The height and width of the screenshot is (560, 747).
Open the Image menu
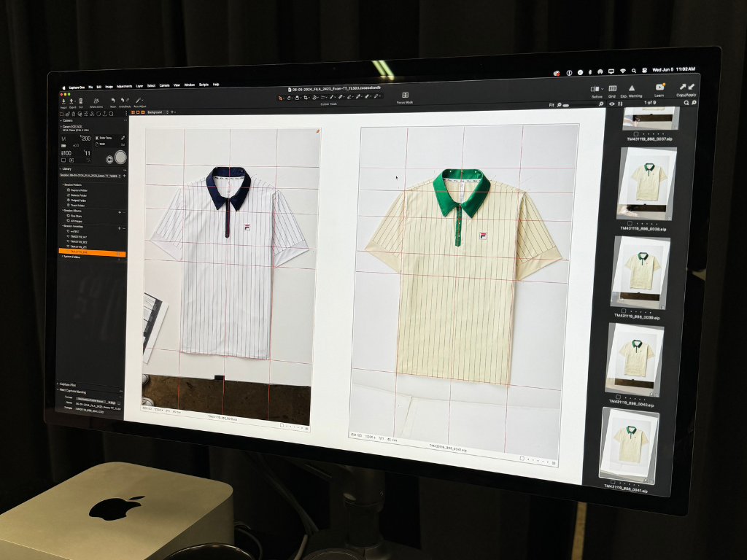pyautogui.click(x=109, y=87)
